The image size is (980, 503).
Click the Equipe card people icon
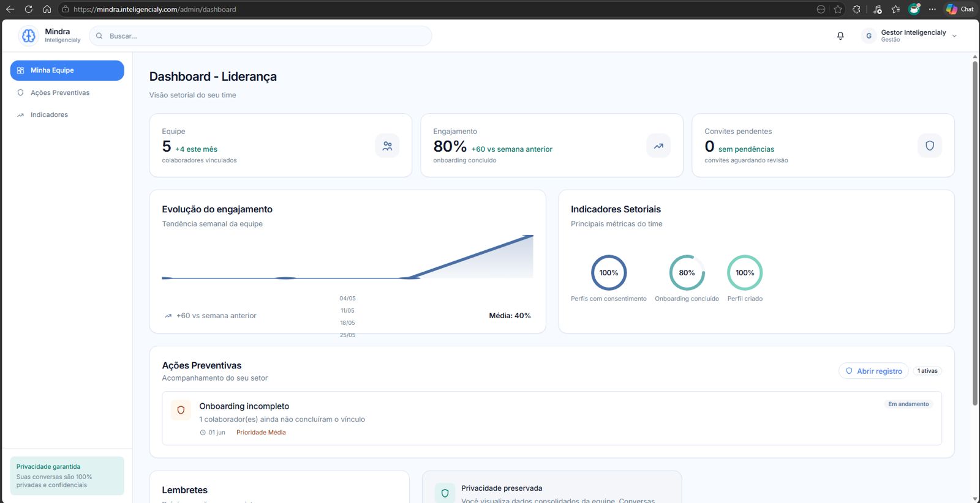click(387, 146)
